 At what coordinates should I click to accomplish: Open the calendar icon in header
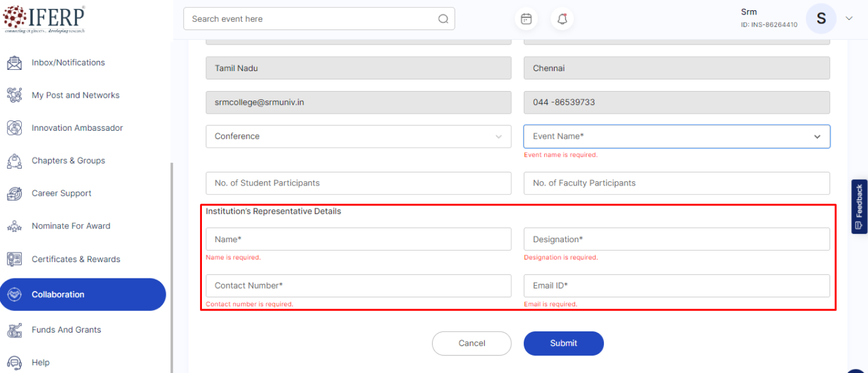click(x=526, y=19)
